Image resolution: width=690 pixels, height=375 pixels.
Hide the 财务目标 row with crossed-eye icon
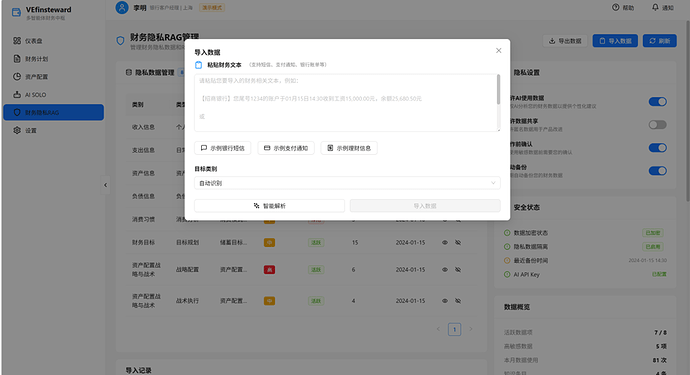point(458,243)
